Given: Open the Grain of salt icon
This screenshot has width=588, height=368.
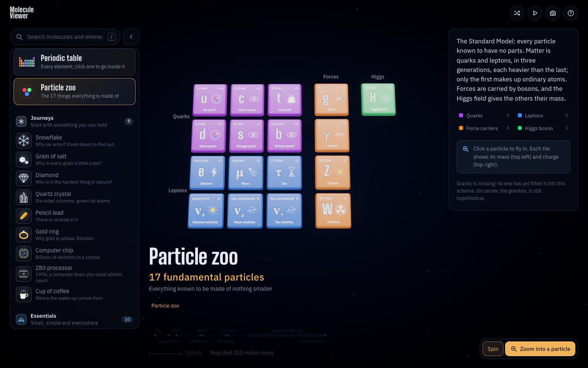Looking at the screenshot, I should click(24, 159).
